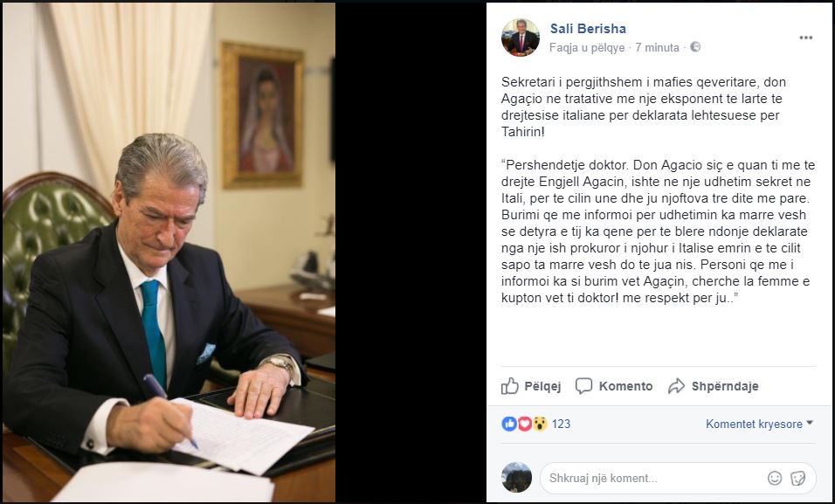Click the red heart reaction icon

525,424
